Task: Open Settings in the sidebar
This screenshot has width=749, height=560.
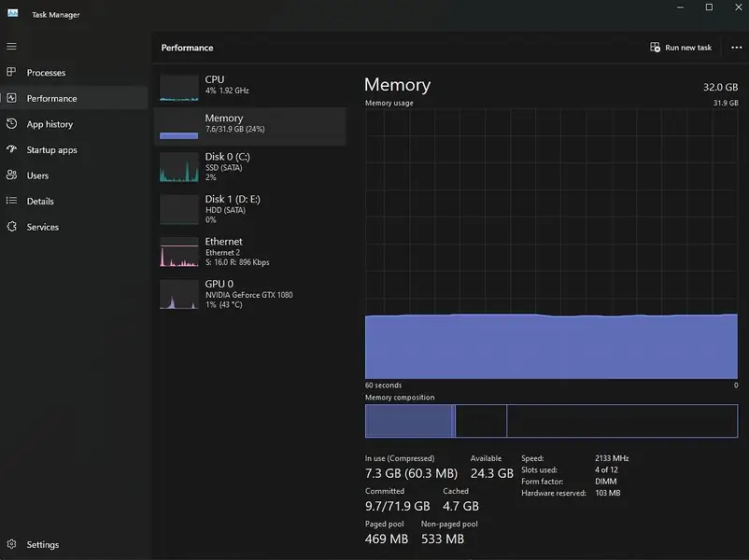Action: click(x=74, y=545)
